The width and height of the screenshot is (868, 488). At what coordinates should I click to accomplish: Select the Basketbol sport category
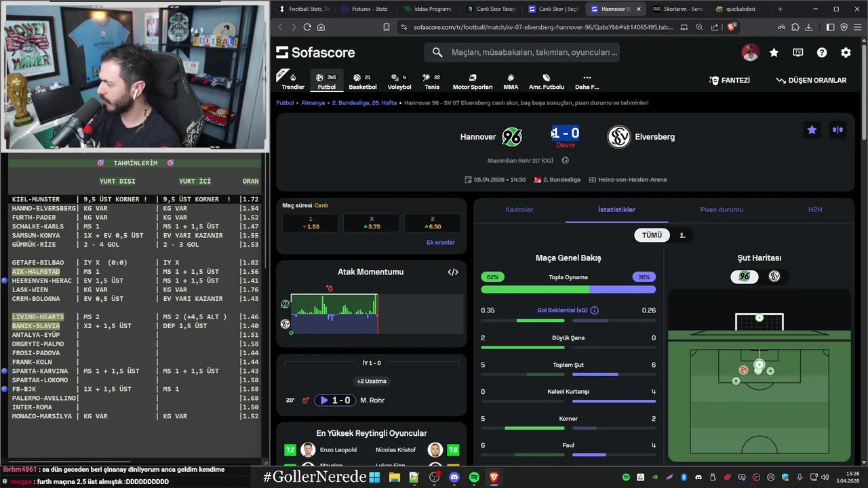coord(363,81)
